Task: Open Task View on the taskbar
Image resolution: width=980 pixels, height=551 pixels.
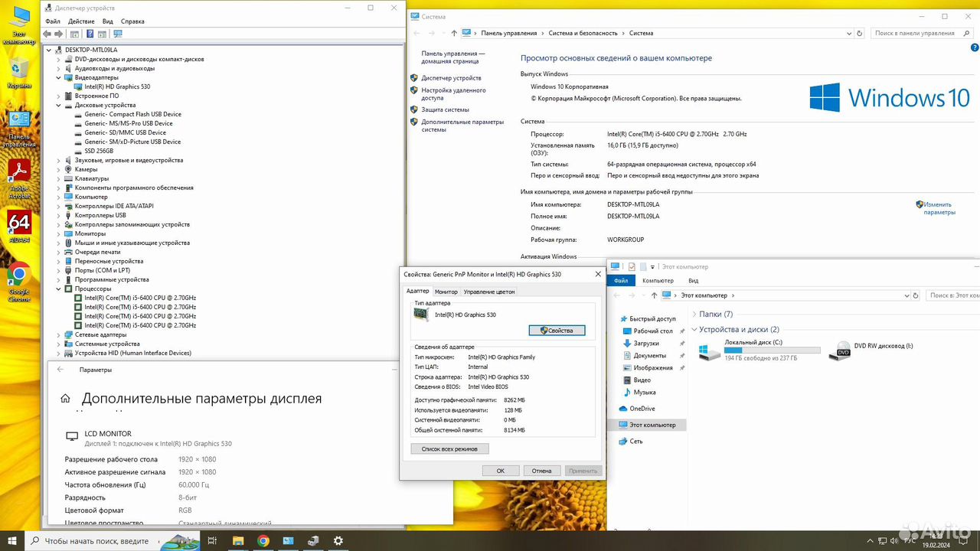Action: click(x=212, y=540)
